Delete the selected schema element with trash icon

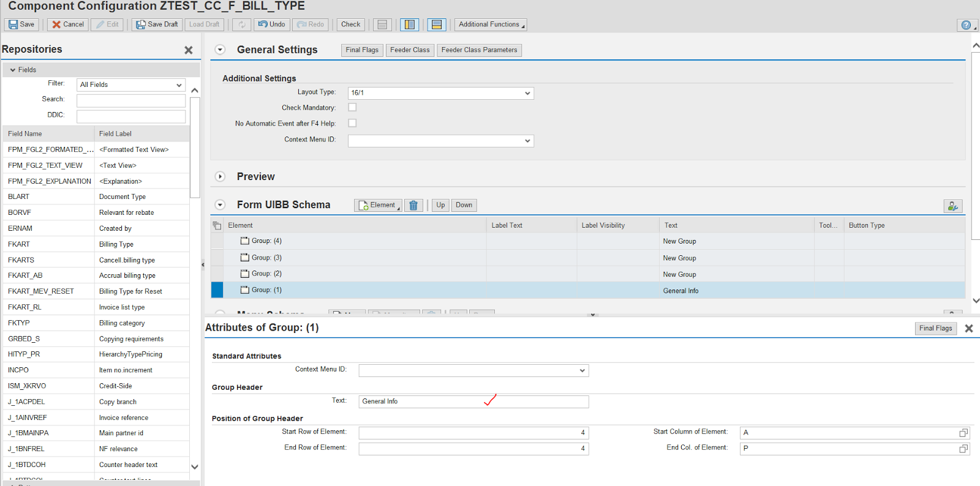(x=413, y=206)
